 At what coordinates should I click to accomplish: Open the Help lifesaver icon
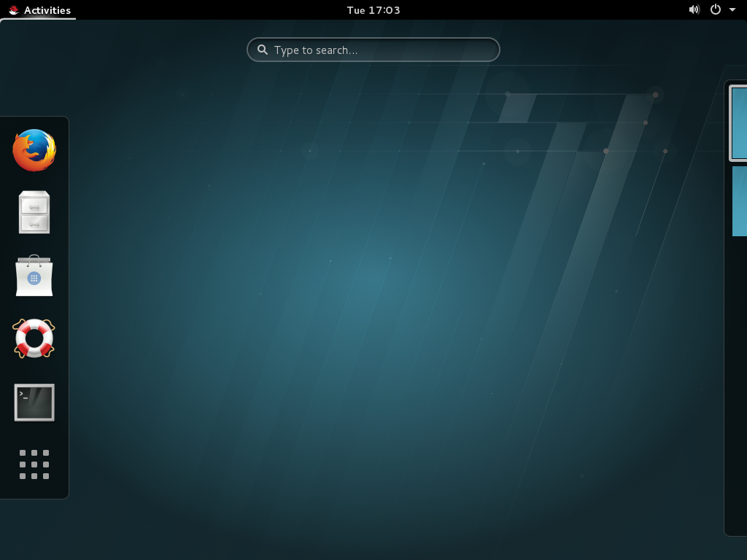(34, 338)
